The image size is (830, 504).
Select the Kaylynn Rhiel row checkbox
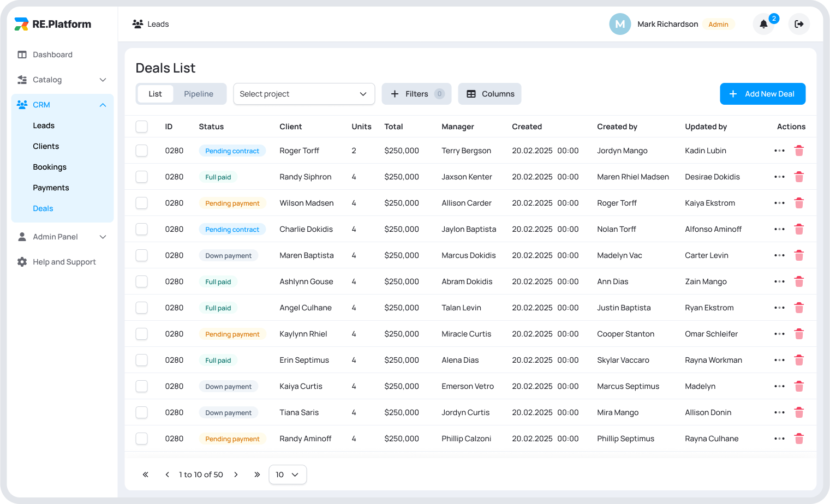pyautogui.click(x=142, y=334)
